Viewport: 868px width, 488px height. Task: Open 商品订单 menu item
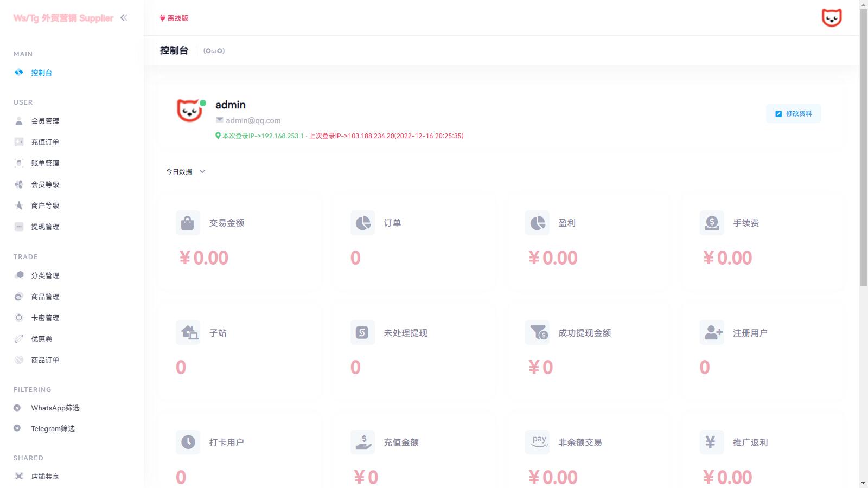coord(45,360)
